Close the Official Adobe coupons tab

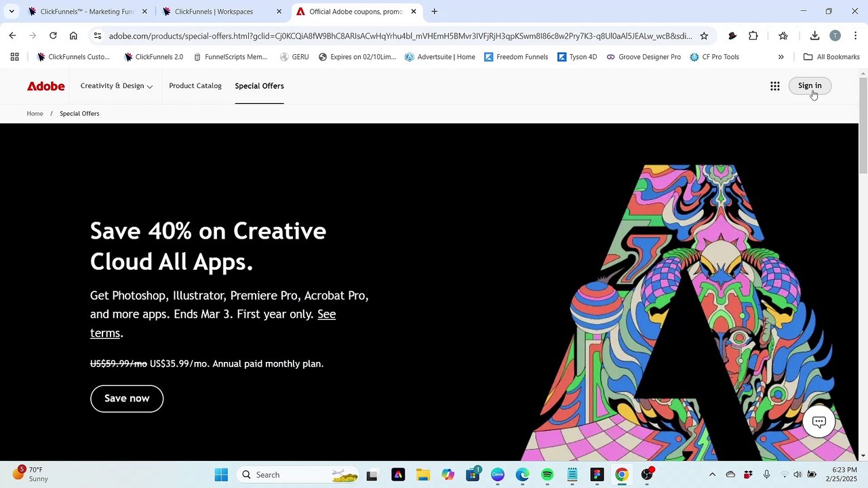pyautogui.click(x=414, y=12)
